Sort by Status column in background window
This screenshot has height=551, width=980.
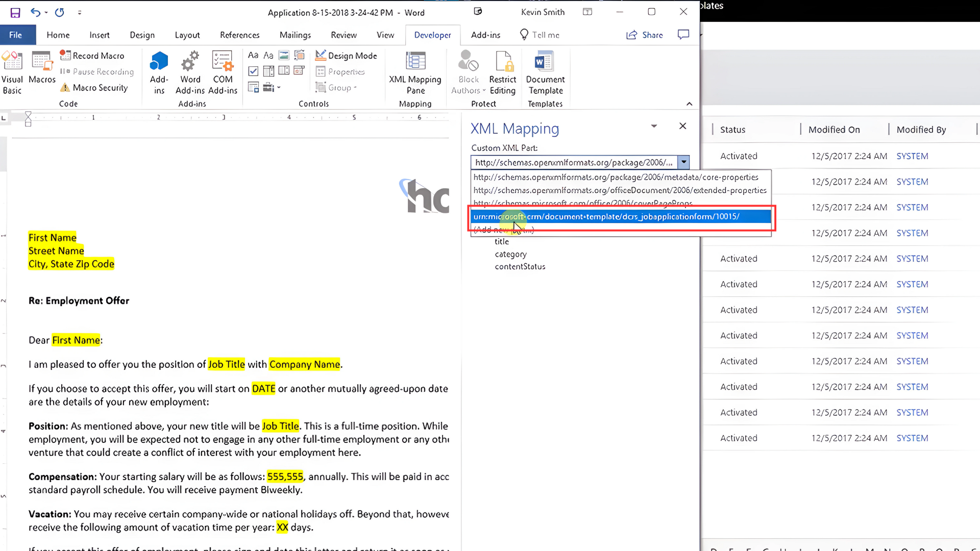tap(732, 130)
